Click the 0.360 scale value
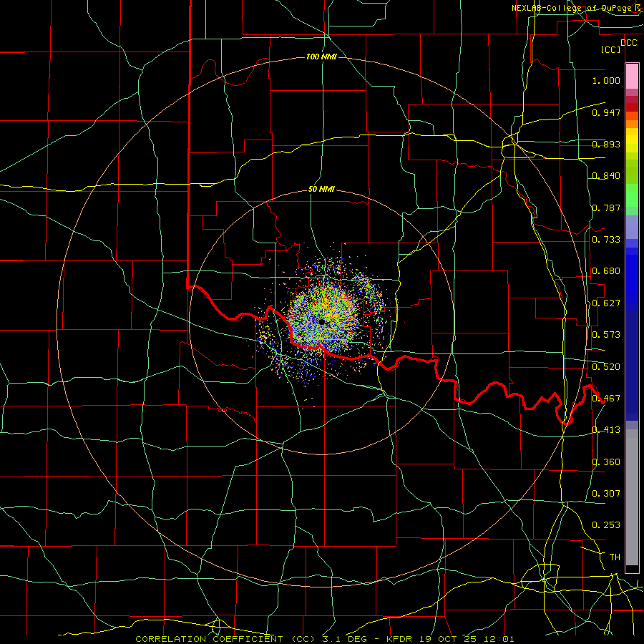Viewport: 644px width, 644px height. click(x=606, y=462)
